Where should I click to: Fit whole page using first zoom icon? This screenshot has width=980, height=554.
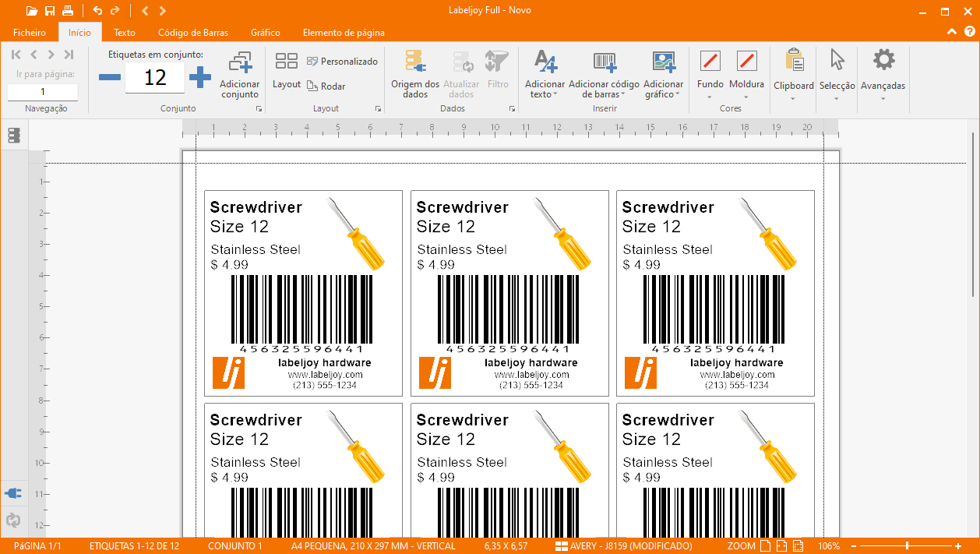[x=766, y=546]
